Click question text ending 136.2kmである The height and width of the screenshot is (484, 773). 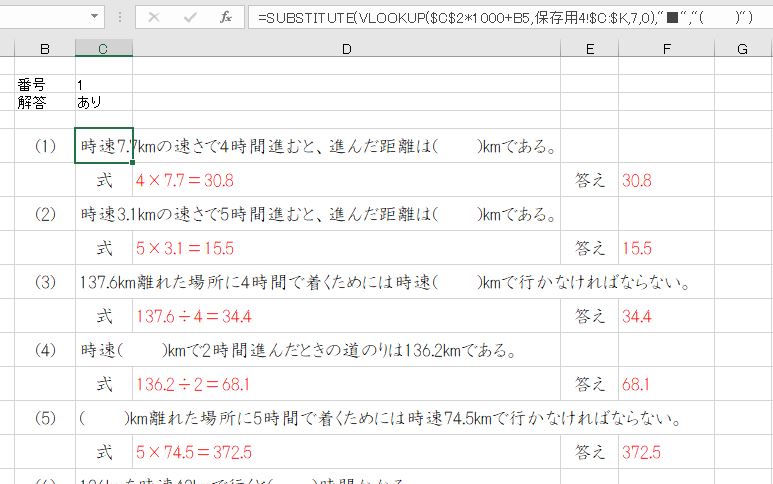coord(298,350)
